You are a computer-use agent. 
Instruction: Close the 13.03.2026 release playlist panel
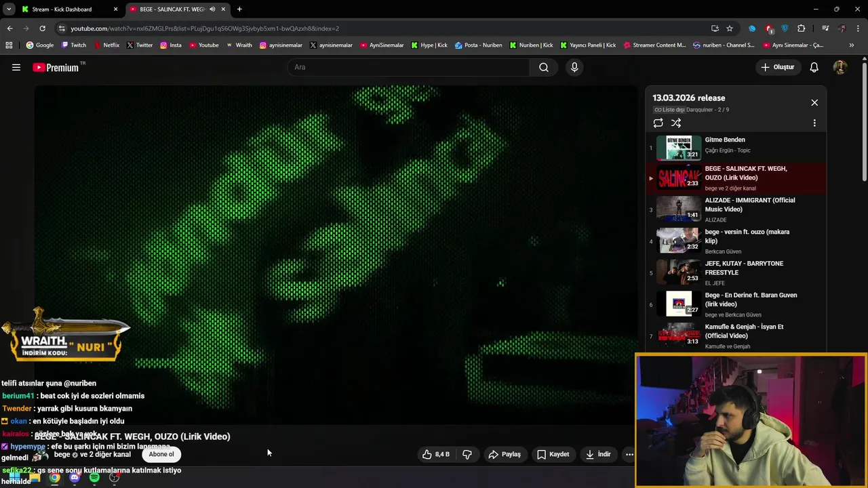[x=814, y=102]
